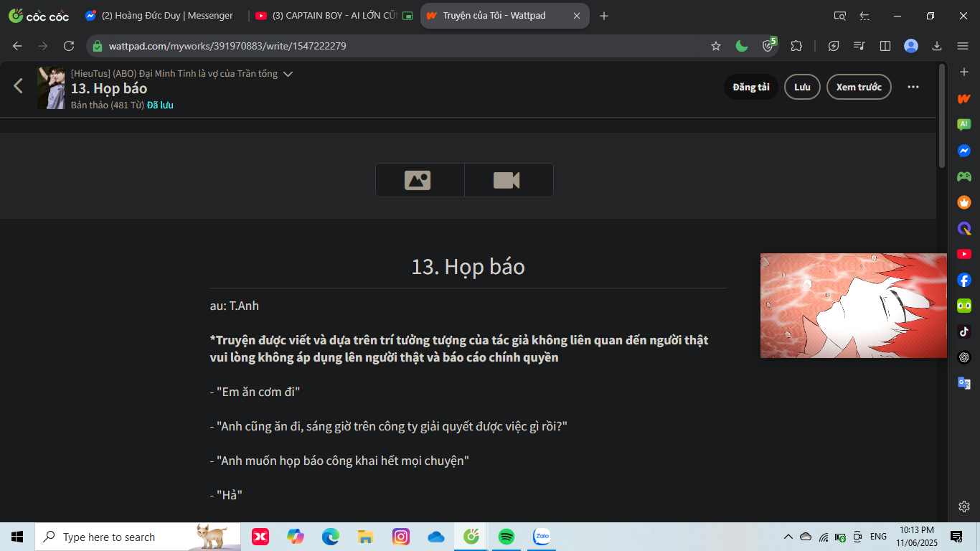Toggle the ad blocker shield icon

pyautogui.click(x=768, y=46)
